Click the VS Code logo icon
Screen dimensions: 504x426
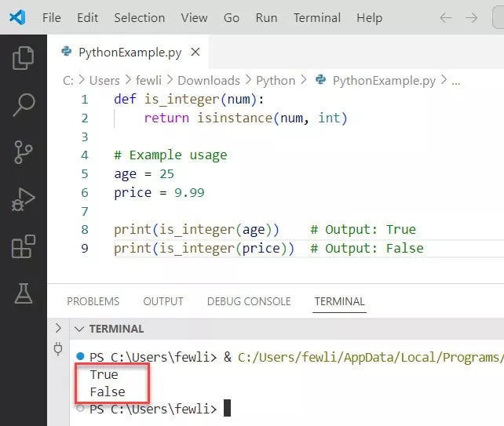pos(17,17)
